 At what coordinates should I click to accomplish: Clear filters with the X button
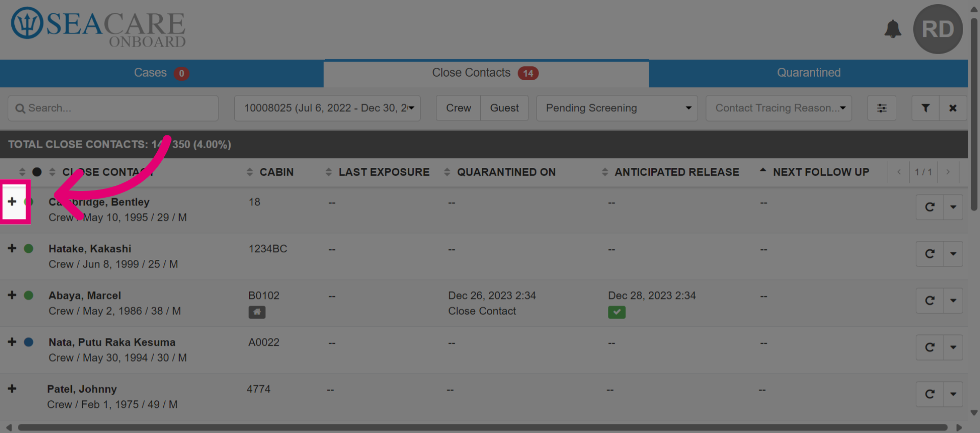coord(952,108)
